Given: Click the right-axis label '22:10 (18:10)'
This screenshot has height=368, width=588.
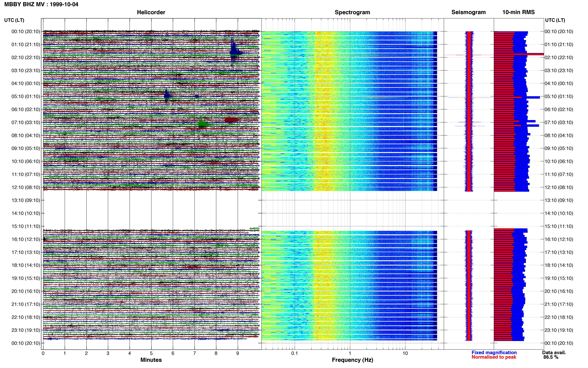Looking at the screenshot, I should (x=559, y=317).
